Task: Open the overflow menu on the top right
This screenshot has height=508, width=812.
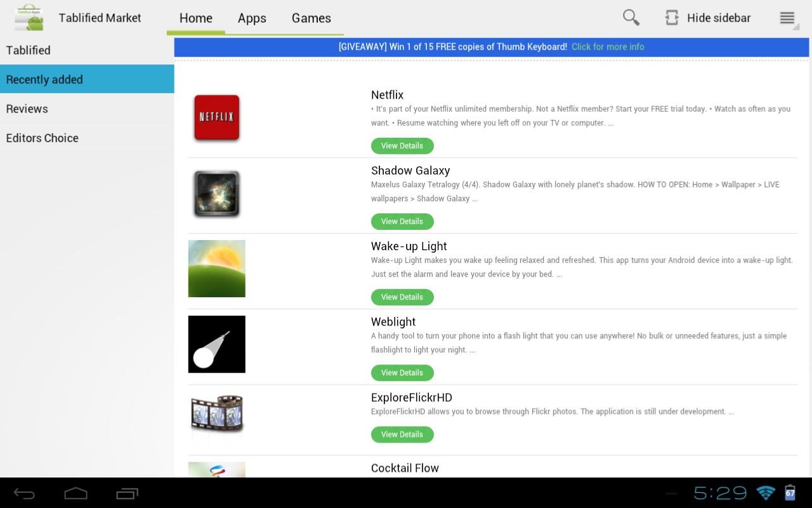Action: pyautogui.click(x=787, y=17)
